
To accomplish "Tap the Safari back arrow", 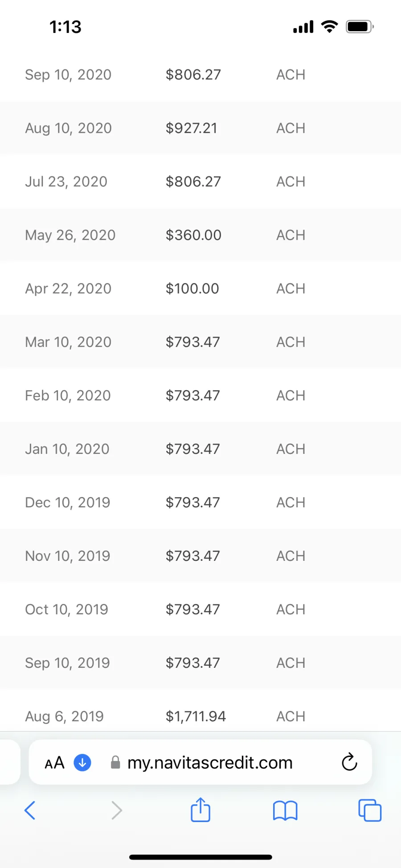I will 30,810.
